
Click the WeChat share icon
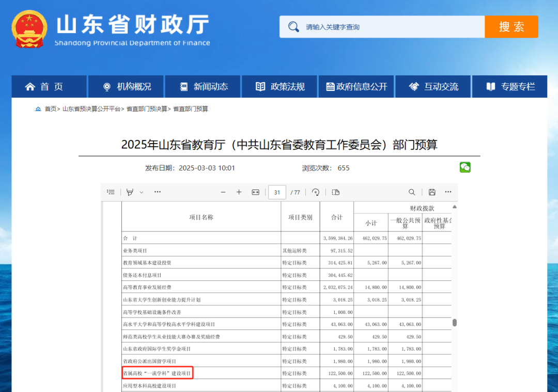pyautogui.click(x=464, y=167)
